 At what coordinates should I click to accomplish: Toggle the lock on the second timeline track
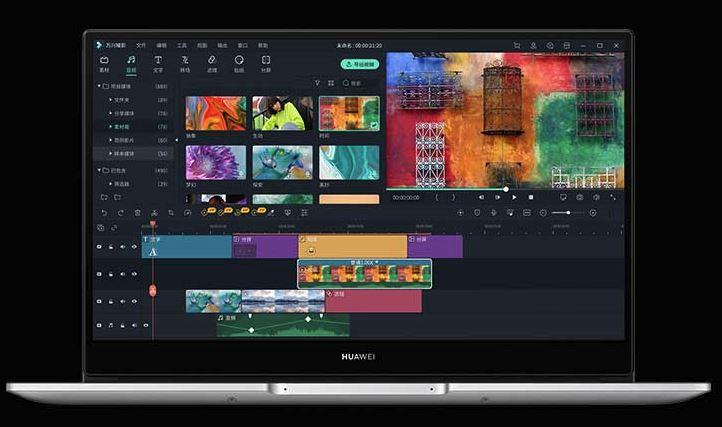[x=111, y=274]
